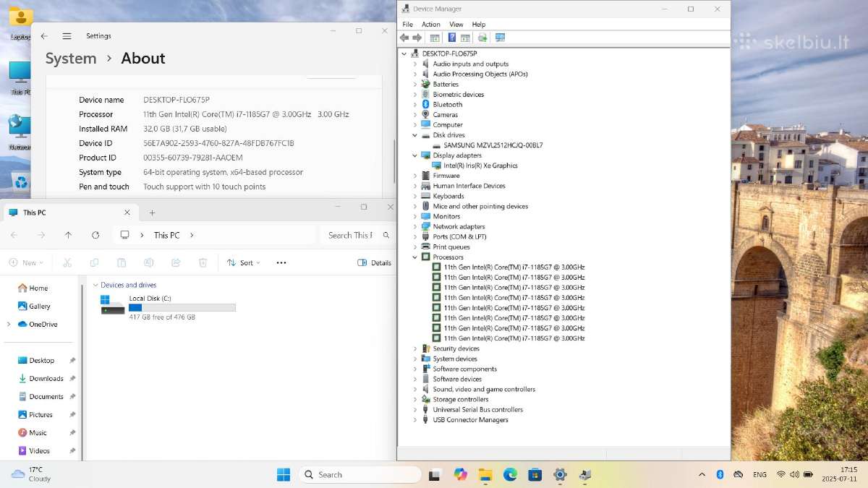Select Firmware category in Device Manager
The height and width of the screenshot is (488, 868).
coord(446,176)
